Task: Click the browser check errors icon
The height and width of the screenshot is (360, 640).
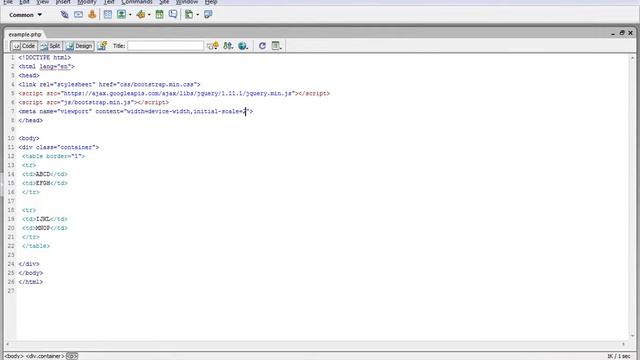Action: tap(213, 46)
